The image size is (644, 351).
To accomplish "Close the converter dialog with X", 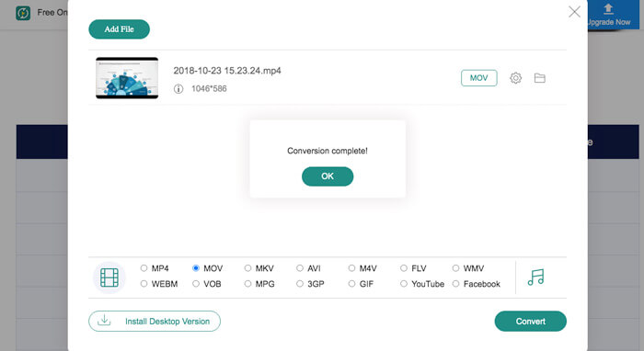I will 574,11.
